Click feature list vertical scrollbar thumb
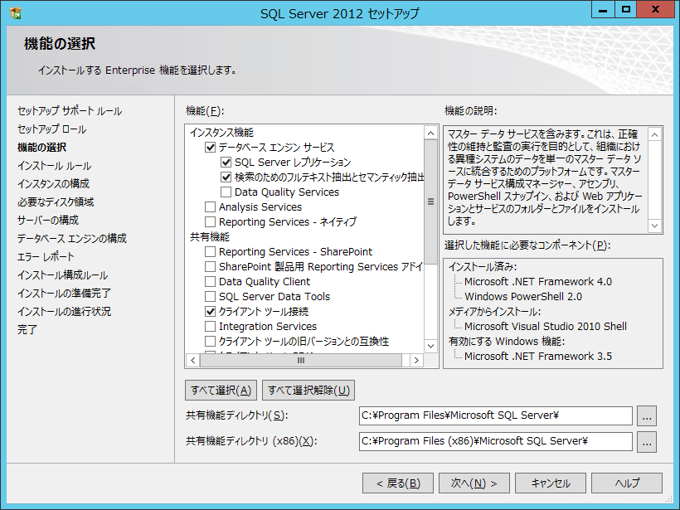This screenshot has height=510, width=680. 431,202
